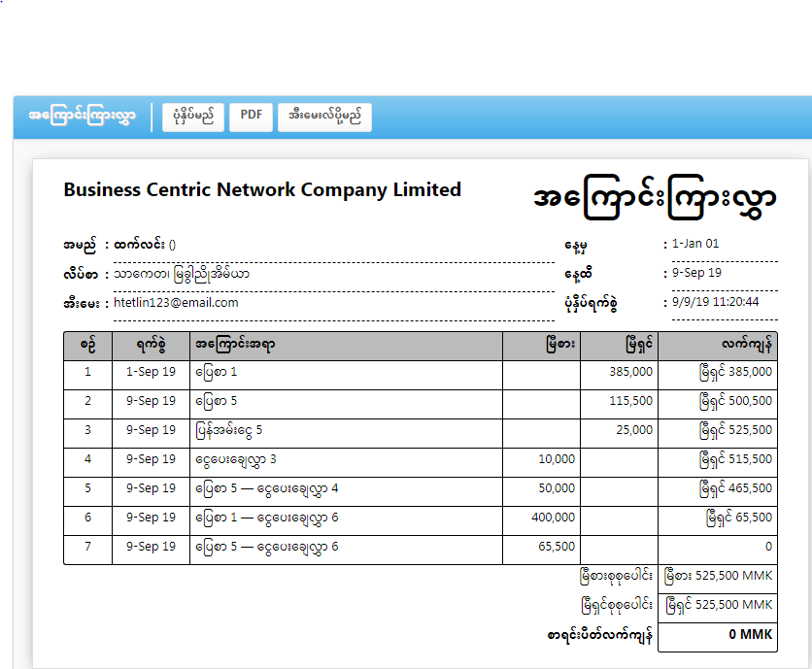The width and height of the screenshot is (812, 669).
Task: Click the balance မြီရှင် 515,500
Action: click(x=735, y=459)
